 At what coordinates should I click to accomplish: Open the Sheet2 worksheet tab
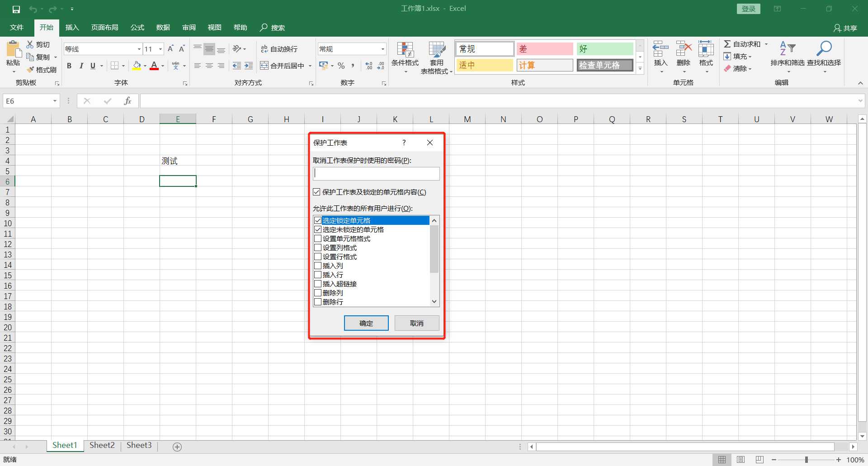102,445
